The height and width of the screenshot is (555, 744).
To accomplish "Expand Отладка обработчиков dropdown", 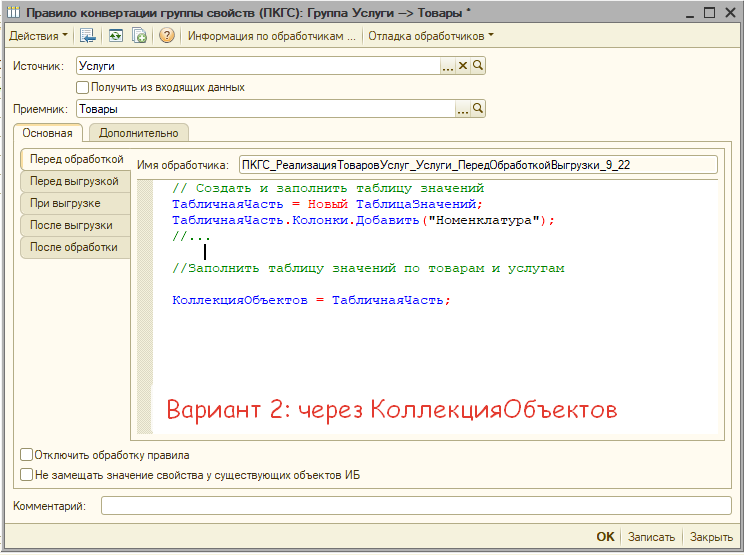I will pyautogui.click(x=431, y=36).
